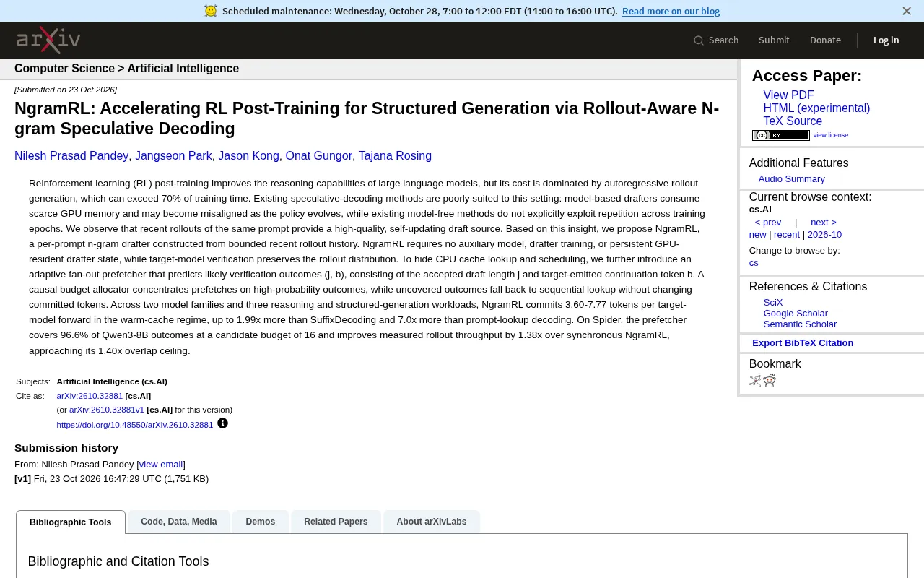This screenshot has height=578, width=924.
Task: Open author Jangseon Park's page
Action: pyautogui.click(x=173, y=156)
